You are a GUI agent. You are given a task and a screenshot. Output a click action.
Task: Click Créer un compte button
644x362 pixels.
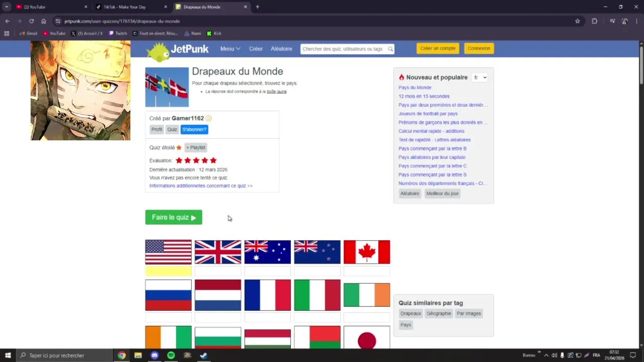tap(438, 48)
